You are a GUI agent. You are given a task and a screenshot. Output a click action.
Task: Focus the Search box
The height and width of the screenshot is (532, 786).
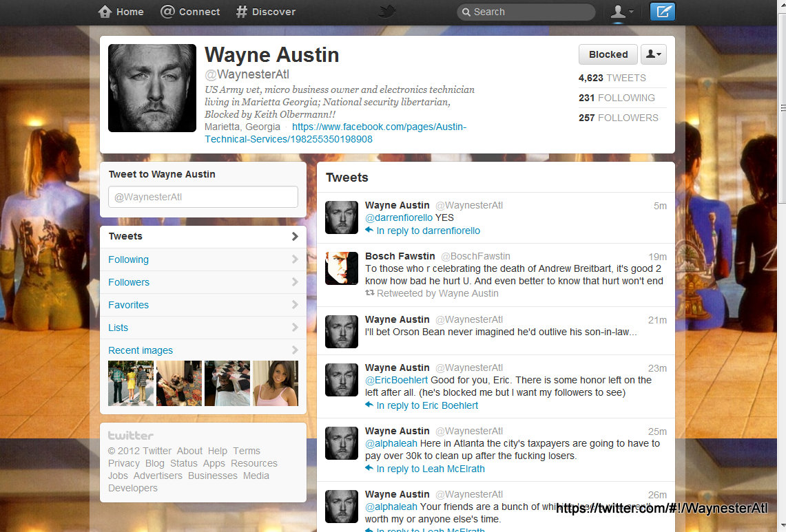(x=526, y=12)
